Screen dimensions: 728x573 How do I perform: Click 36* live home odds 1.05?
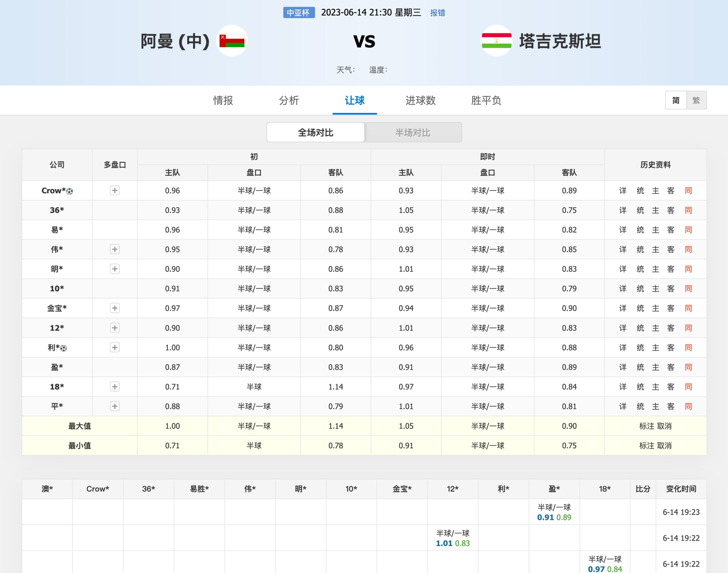[x=406, y=210]
